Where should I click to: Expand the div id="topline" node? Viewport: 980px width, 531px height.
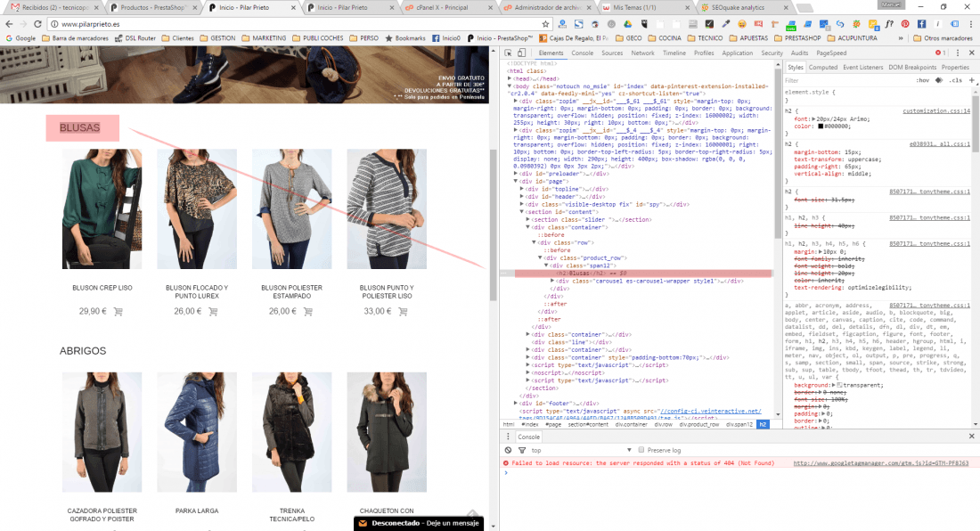522,189
